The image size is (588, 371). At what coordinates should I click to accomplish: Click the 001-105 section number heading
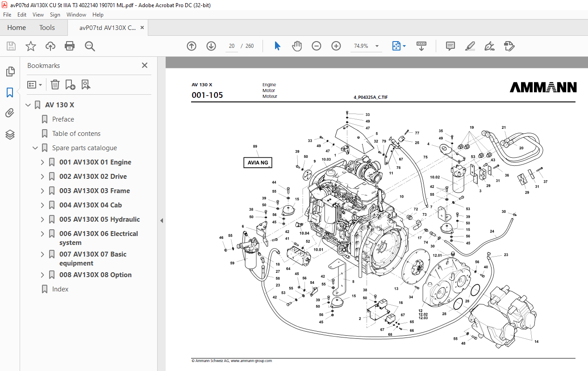pyautogui.click(x=207, y=95)
